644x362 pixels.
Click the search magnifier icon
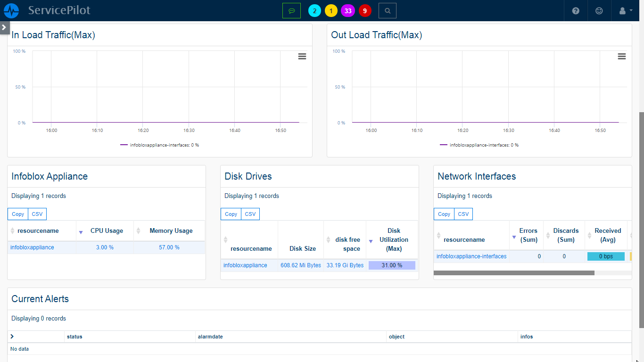(x=387, y=10)
